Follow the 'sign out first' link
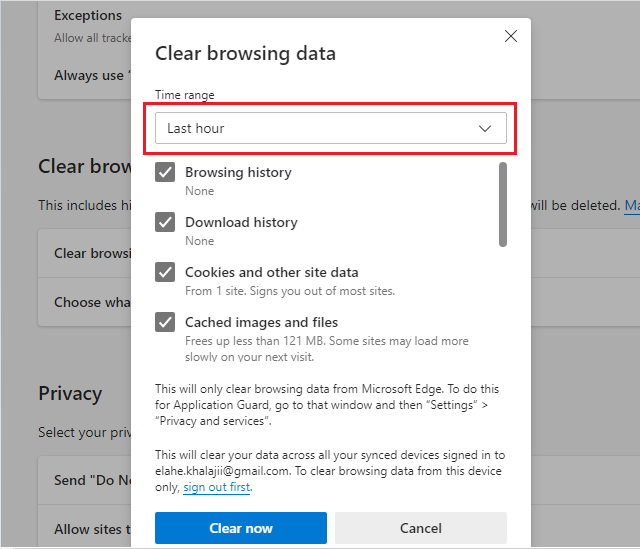The height and width of the screenshot is (549, 640). (x=217, y=487)
